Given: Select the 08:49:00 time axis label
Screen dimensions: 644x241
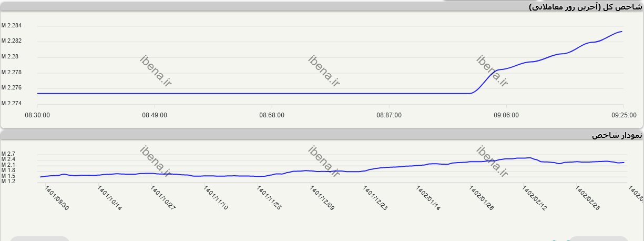Looking at the screenshot, I should 155,115.
